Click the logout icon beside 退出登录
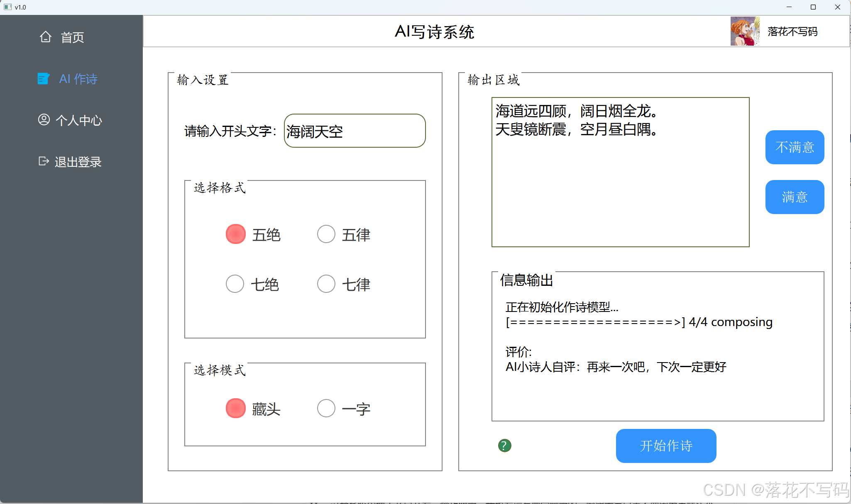The height and width of the screenshot is (504, 851). 43,162
